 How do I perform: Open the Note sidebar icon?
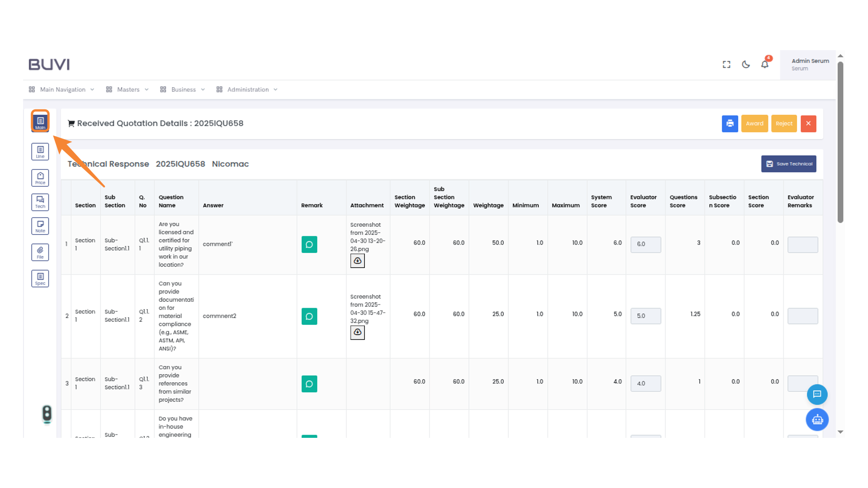(40, 226)
